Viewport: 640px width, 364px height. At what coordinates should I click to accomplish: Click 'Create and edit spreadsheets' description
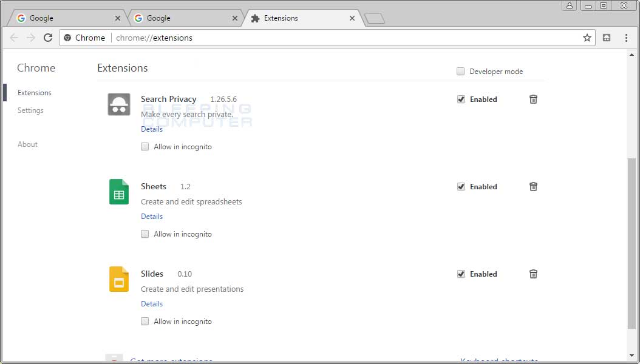point(191,202)
